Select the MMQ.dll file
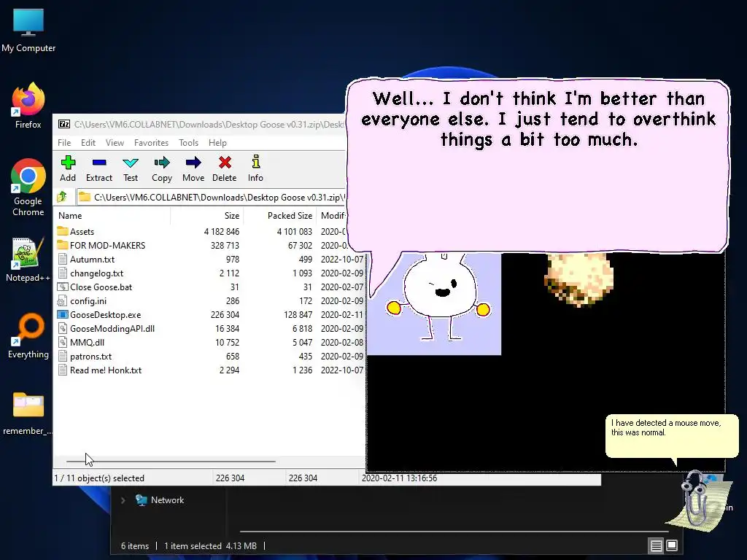 click(209, 343)
